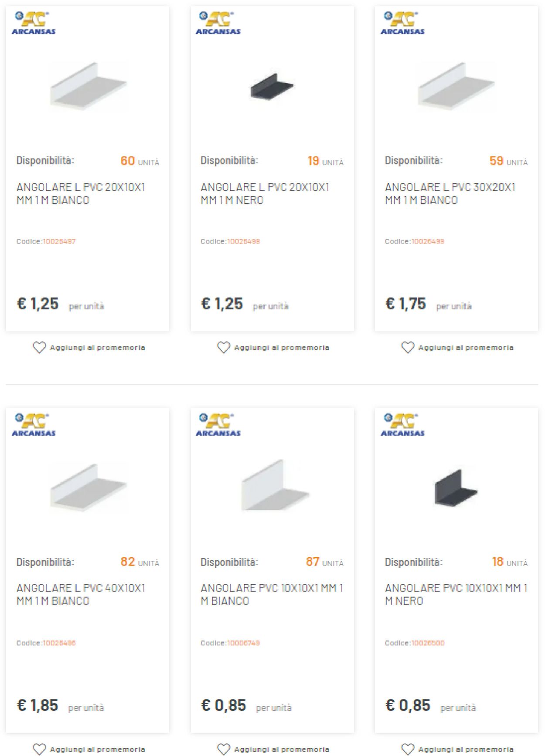Screen dimensions: 545x756
Task: Click Arcansas logo on 20X10X1 BIANCO card
Action: [34, 24]
